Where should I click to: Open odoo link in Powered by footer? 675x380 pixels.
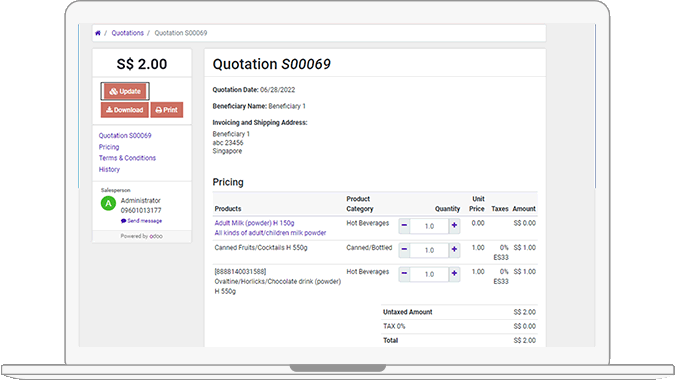click(156, 236)
